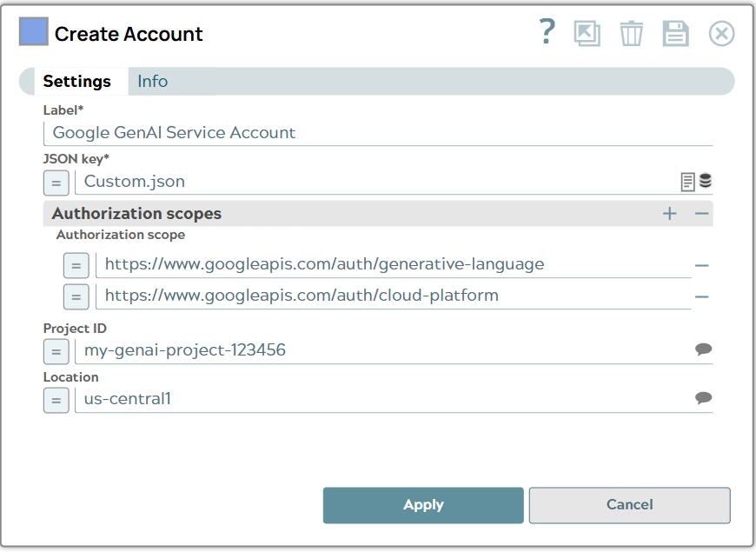The width and height of the screenshot is (756, 552).
Task: Cancel account creation
Action: point(628,504)
